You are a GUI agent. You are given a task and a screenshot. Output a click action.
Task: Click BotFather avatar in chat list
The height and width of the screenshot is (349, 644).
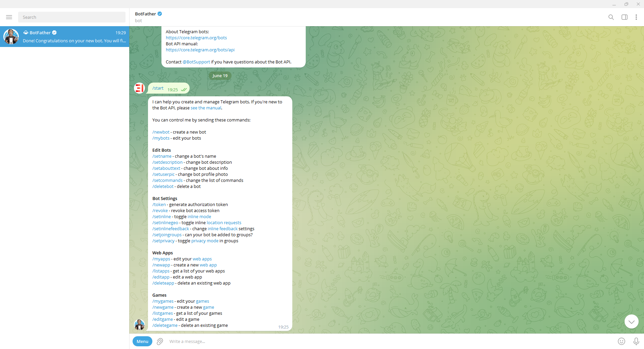(11, 37)
